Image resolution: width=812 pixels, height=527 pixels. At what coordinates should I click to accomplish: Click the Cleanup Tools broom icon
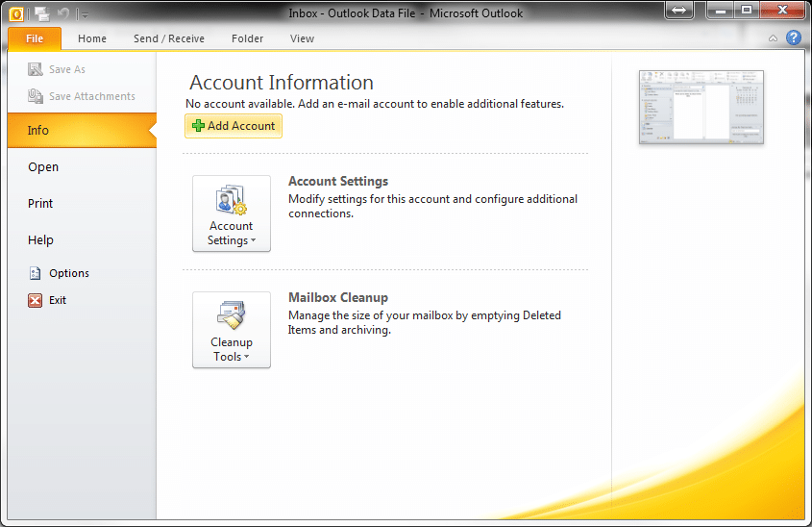(231, 315)
